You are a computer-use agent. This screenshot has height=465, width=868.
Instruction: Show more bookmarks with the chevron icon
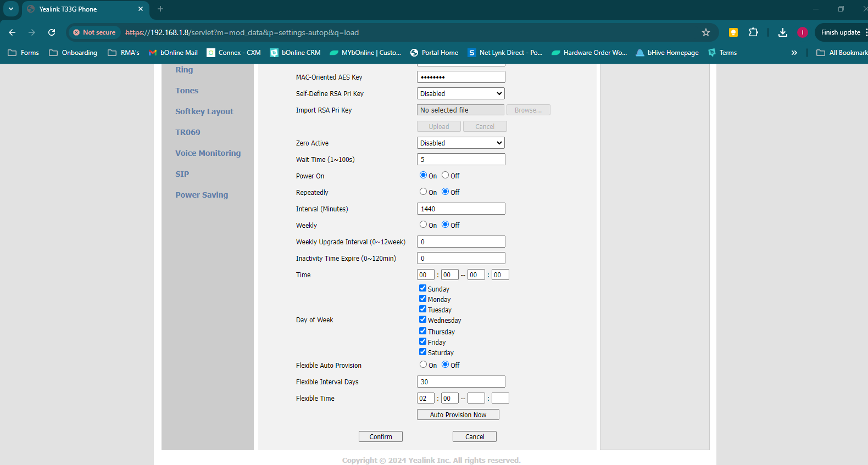[794, 53]
